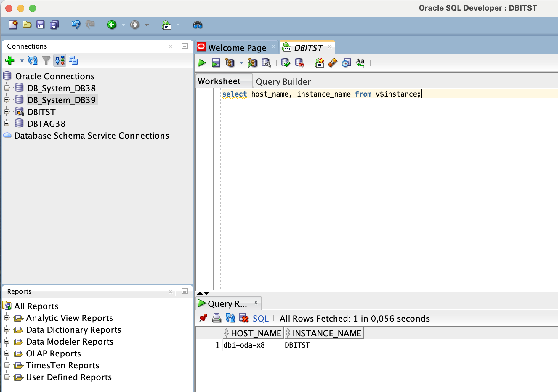The height and width of the screenshot is (392, 558).
Task: Expand the DB_System_DB38 connection node
Action: point(7,88)
